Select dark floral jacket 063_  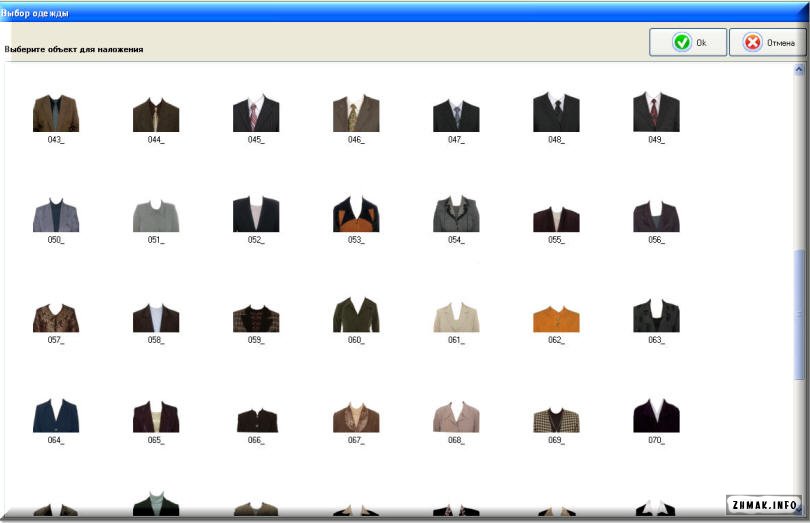point(656,315)
